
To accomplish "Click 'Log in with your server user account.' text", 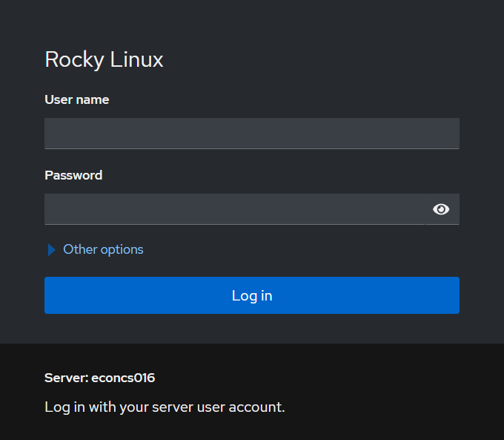I will 165,407.
